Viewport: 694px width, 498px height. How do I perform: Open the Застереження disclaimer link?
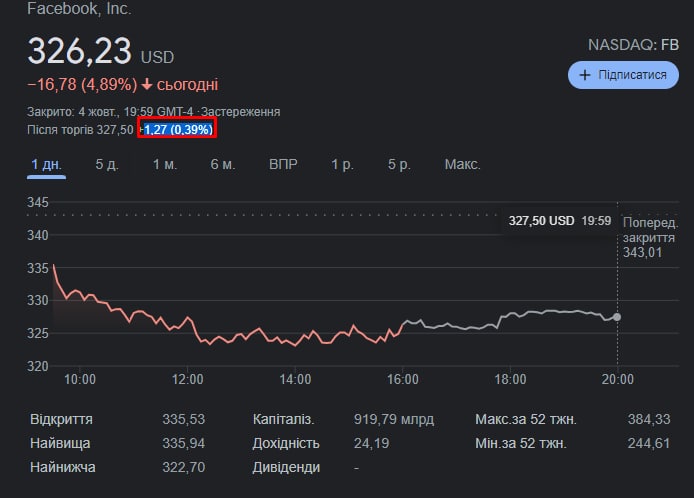pyautogui.click(x=240, y=112)
